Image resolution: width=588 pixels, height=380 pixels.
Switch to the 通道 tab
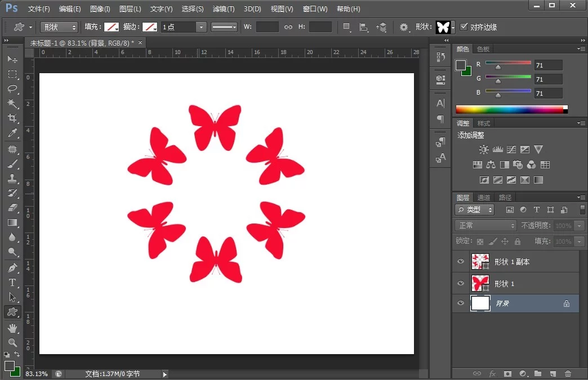pos(483,198)
